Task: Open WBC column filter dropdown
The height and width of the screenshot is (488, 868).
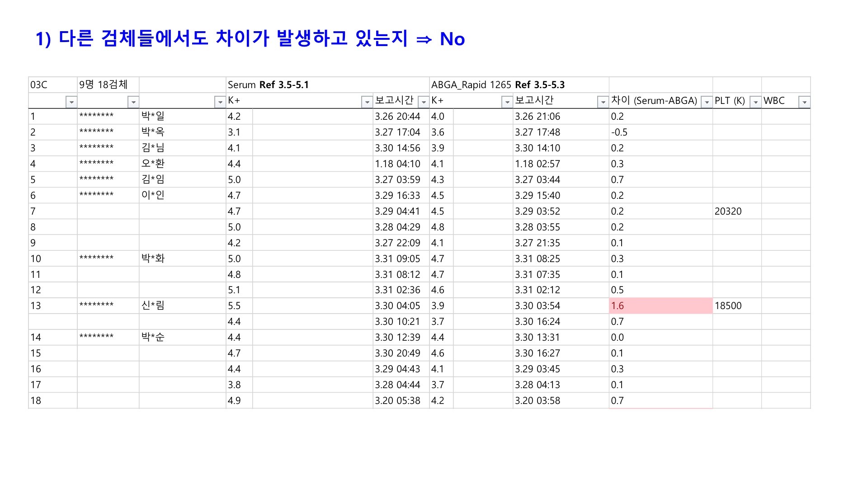Action: [804, 102]
